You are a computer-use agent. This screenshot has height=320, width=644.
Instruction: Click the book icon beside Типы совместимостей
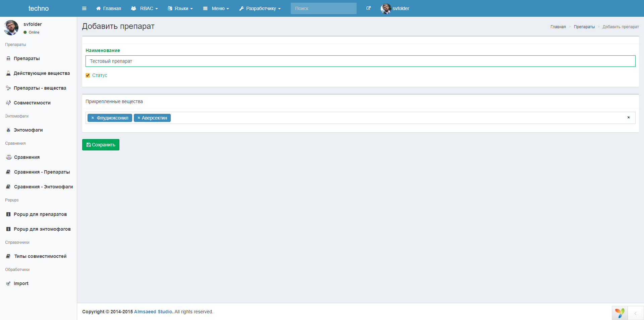pos(8,256)
